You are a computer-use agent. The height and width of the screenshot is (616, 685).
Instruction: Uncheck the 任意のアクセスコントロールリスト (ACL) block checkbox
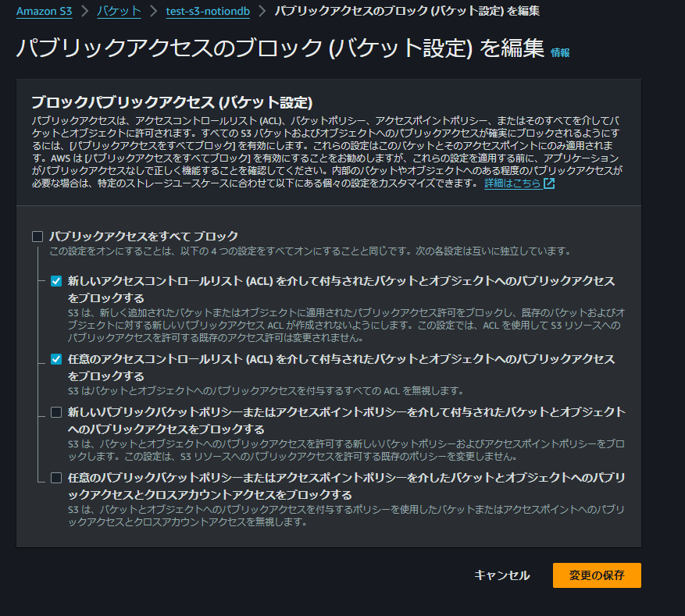pyautogui.click(x=56, y=359)
